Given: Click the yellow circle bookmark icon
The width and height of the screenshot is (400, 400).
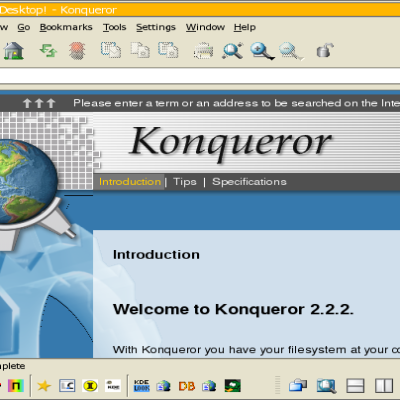Looking at the screenshot, I should 90,386.
